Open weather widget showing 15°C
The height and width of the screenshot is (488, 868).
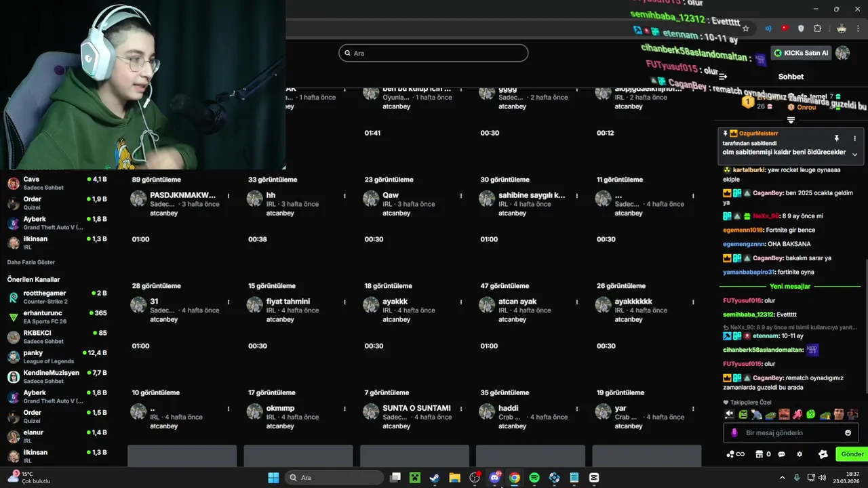click(x=29, y=478)
